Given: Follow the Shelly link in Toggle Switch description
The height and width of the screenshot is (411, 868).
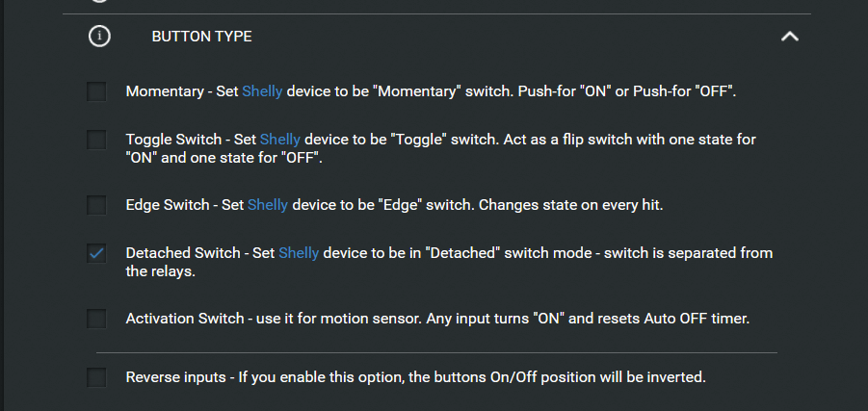Looking at the screenshot, I should point(279,140).
